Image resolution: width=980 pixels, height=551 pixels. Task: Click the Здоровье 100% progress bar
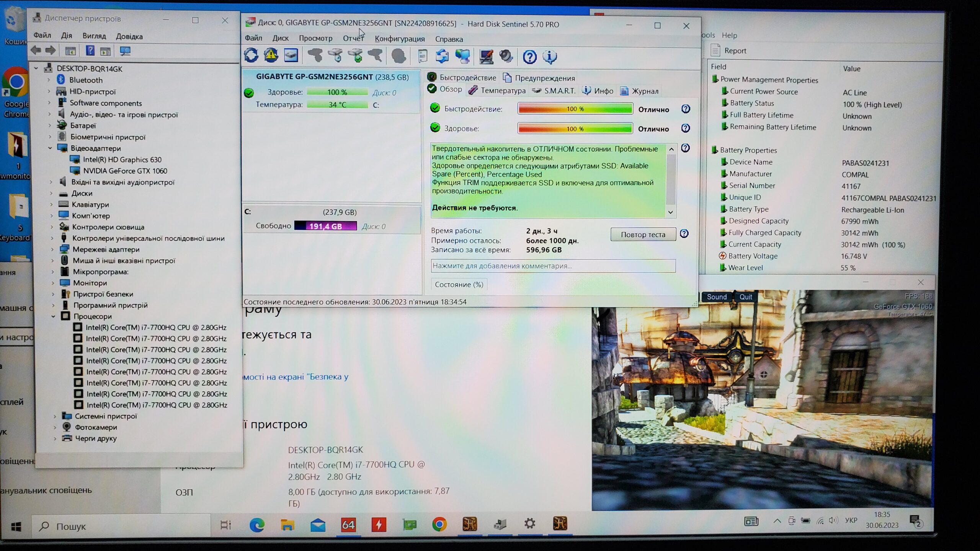[x=575, y=129]
